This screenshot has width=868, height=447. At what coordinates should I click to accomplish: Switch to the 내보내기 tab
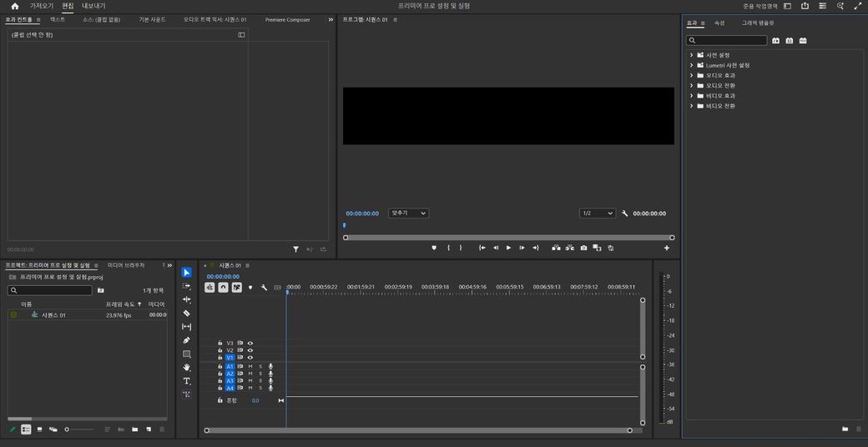pyautogui.click(x=93, y=6)
